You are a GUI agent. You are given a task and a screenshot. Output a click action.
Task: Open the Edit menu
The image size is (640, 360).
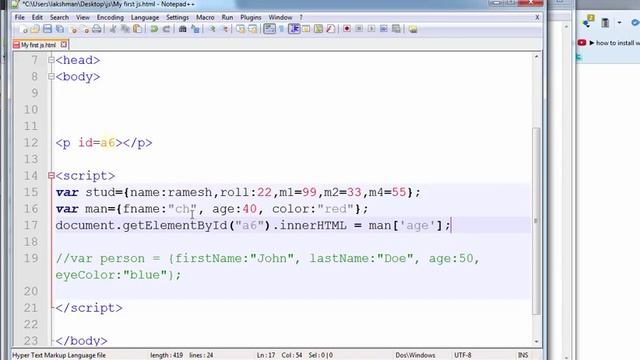pos(37,18)
